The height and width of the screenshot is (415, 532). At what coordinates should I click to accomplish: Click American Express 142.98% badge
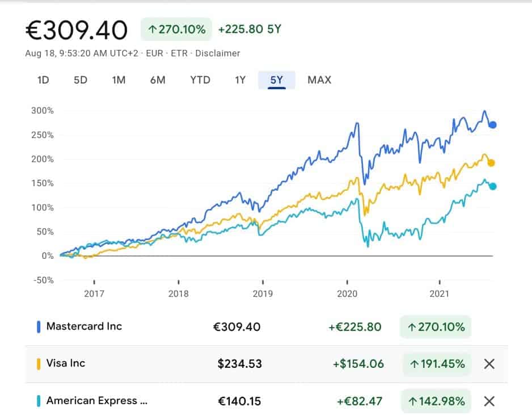click(x=436, y=401)
